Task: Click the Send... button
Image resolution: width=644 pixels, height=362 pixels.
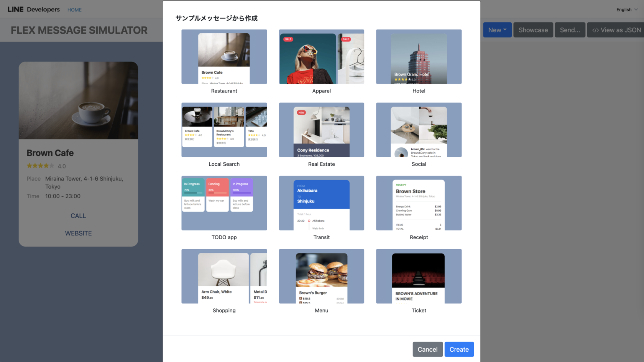Action: click(570, 30)
